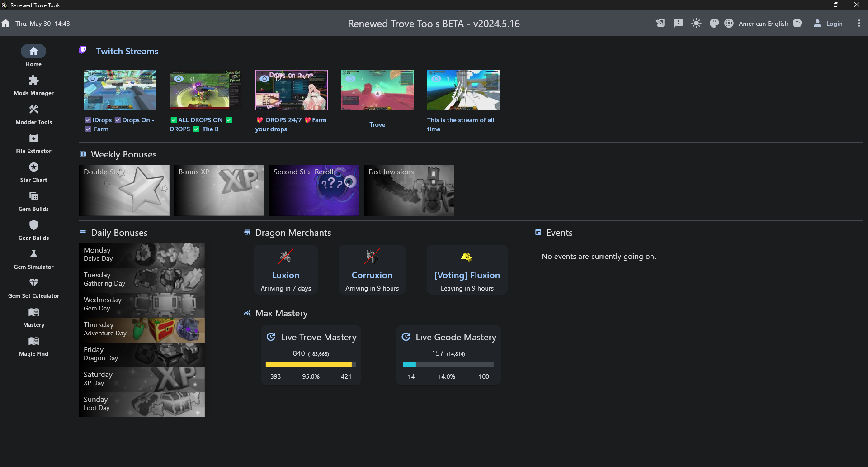Open the Mastery section
868x467 pixels.
pyautogui.click(x=33, y=316)
